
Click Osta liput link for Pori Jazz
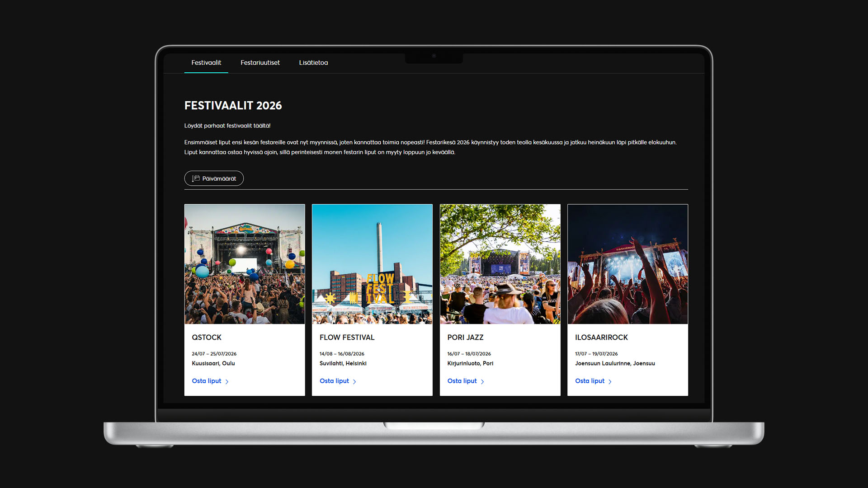(x=462, y=381)
